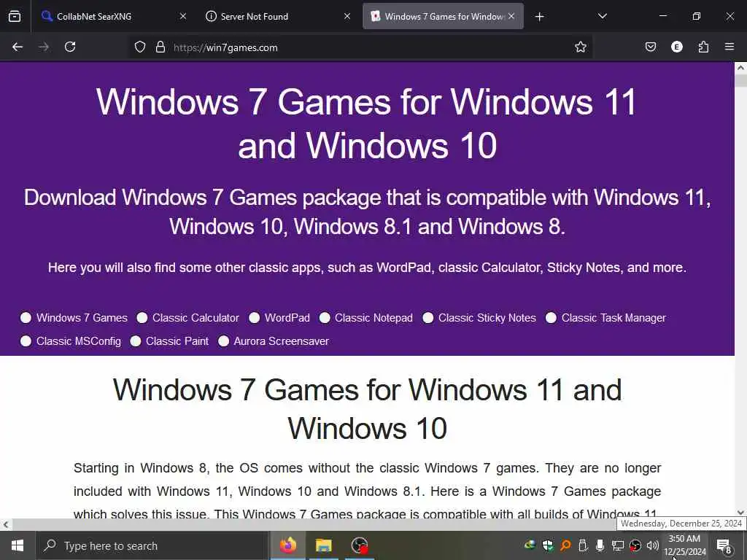747x560 pixels.
Task: Open the Save to Pocket icon
Action: coord(650,47)
